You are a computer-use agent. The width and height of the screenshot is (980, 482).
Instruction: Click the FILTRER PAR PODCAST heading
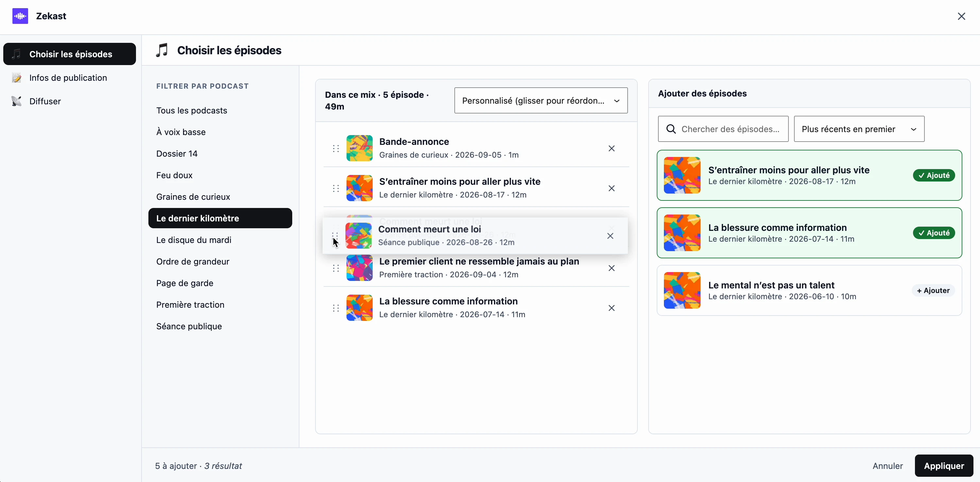[x=202, y=86]
